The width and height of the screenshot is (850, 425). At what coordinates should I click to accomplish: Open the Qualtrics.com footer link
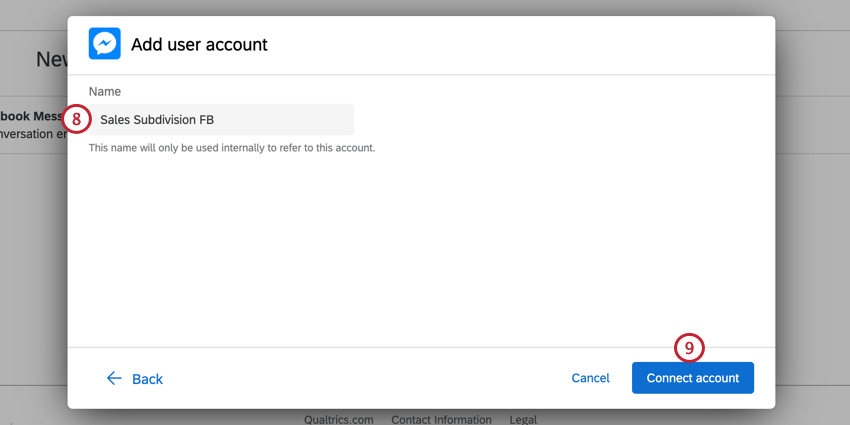coord(339,419)
